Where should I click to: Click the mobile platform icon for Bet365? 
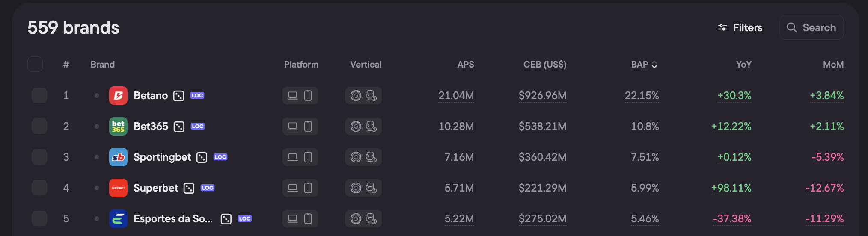pos(308,126)
